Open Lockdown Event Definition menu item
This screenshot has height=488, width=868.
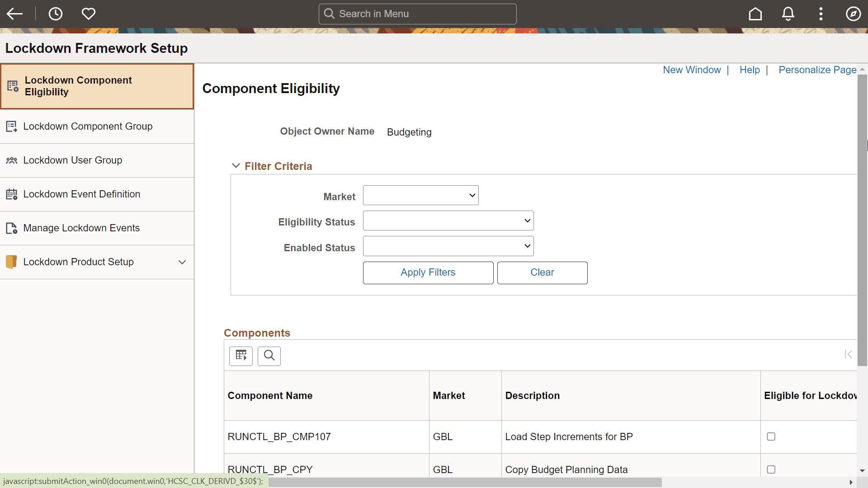coord(97,194)
